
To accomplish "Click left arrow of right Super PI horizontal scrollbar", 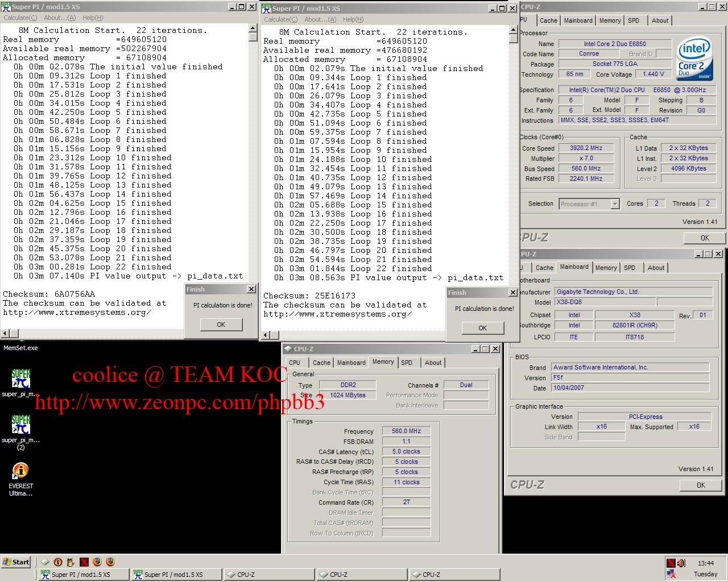I will [x=266, y=335].
